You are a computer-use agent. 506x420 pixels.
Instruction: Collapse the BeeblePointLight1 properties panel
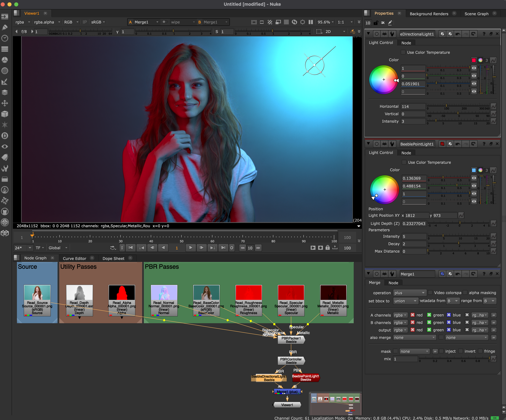(368, 144)
